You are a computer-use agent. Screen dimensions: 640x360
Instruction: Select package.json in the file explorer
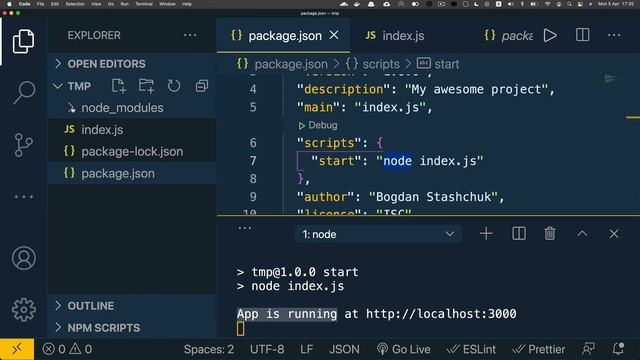point(132,173)
